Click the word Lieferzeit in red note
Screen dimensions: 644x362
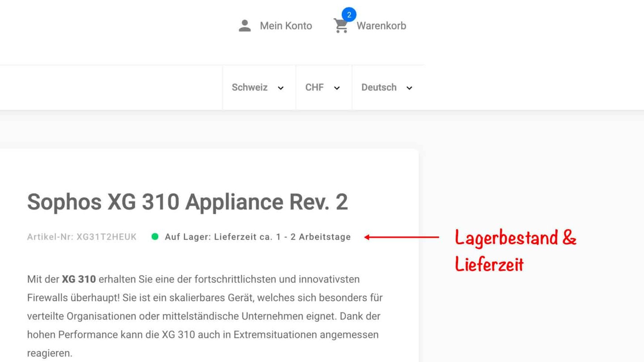[489, 264]
